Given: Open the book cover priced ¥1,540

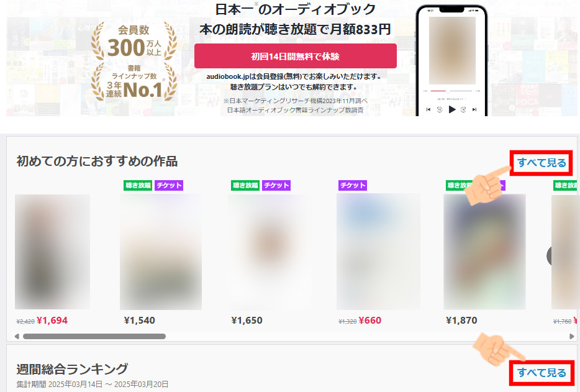Looking at the screenshot, I should (161, 252).
